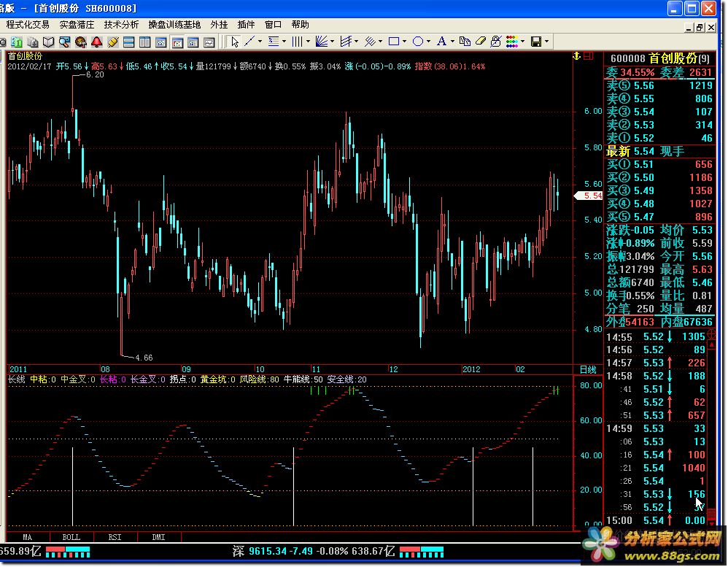Expand the horizontal levels tool dropdown

click(x=284, y=42)
